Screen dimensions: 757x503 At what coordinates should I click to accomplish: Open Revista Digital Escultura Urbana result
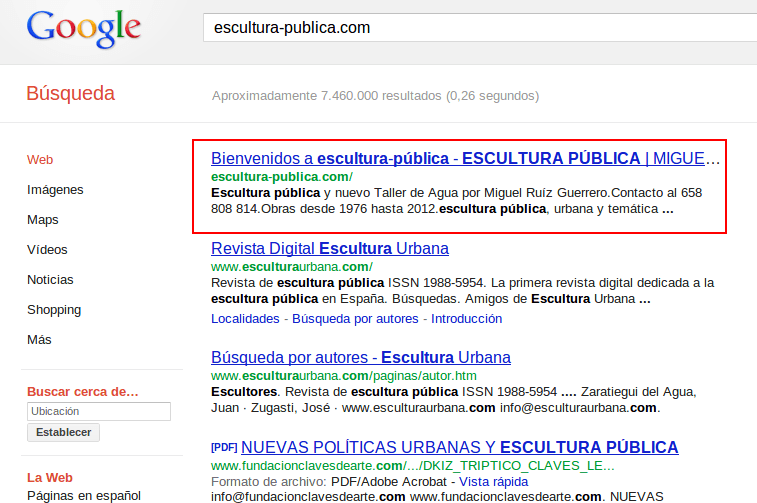[330, 248]
